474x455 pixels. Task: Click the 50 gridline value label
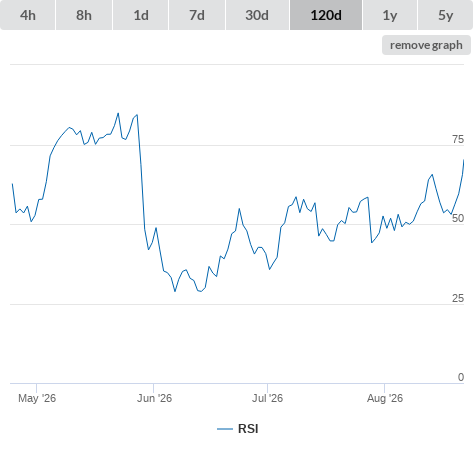pos(458,218)
